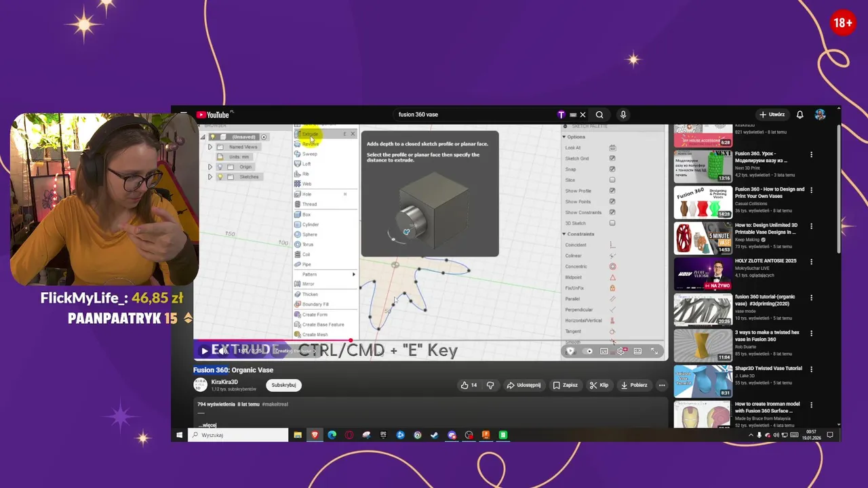Click the voice search microphone icon
The width and height of the screenshot is (868, 488).
(x=623, y=115)
